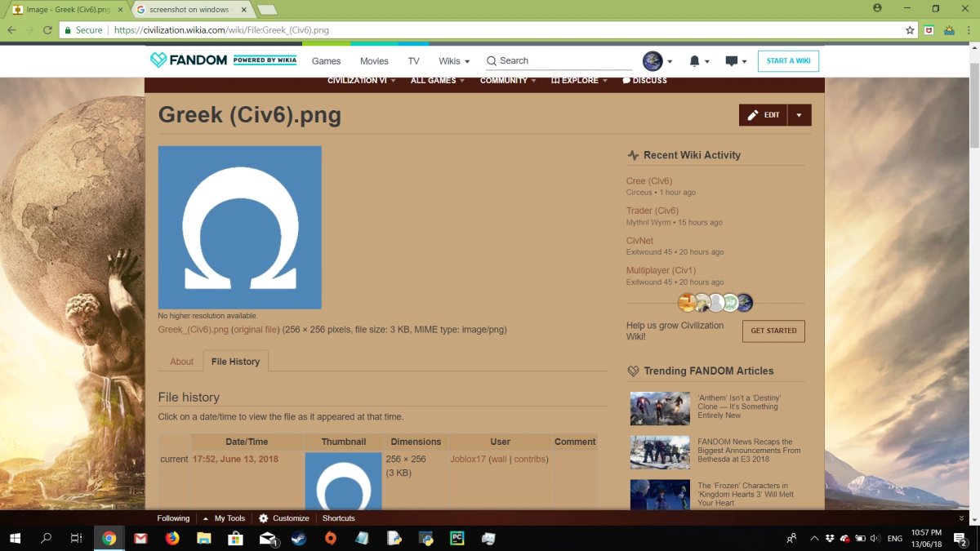Open the Anthem article thumbnail
The image size is (980, 551).
(660, 409)
